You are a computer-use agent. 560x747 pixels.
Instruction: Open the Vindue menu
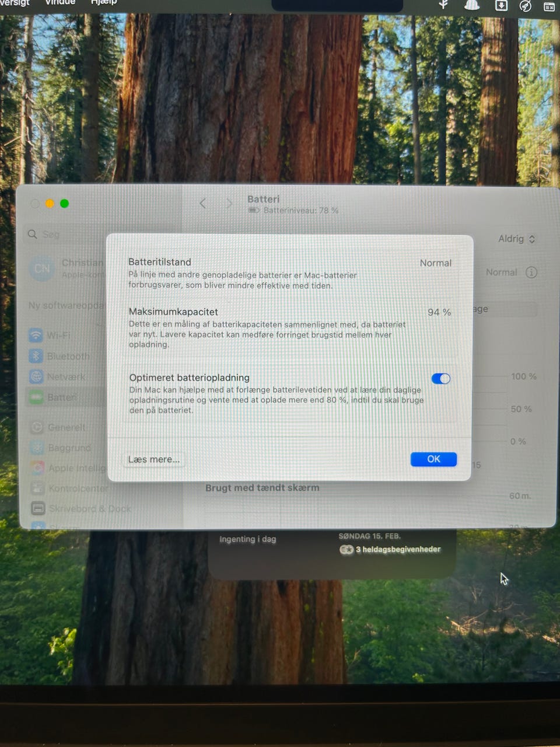60,3
